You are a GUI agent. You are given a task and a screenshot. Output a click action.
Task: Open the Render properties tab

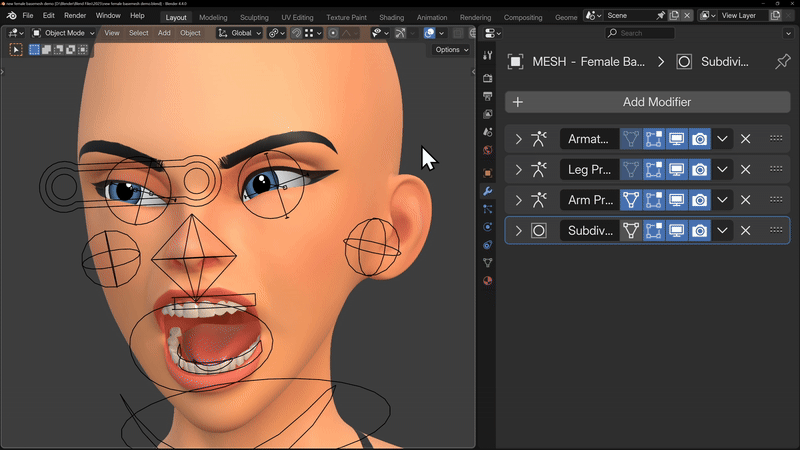tap(488, 78)
